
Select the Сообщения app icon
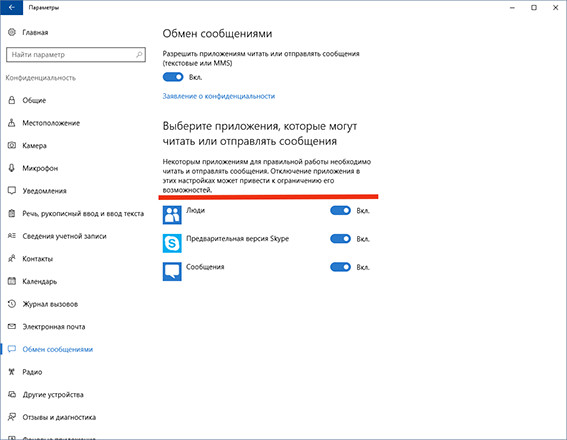(x=172, y=272)
